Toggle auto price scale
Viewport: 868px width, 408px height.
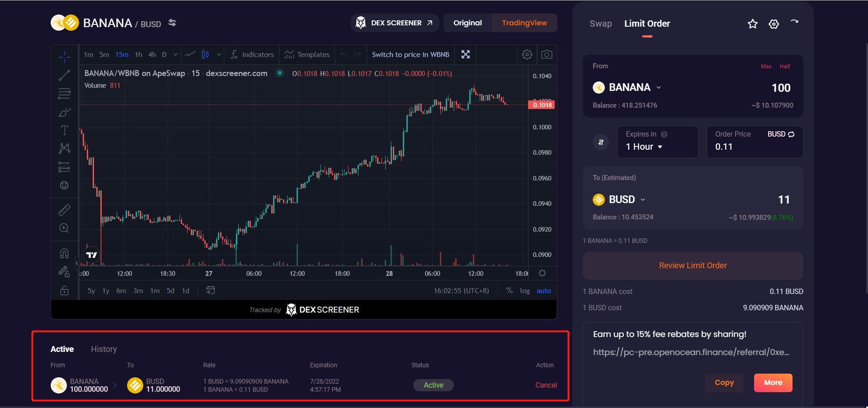pyautogui.click(x=544, y=291)
